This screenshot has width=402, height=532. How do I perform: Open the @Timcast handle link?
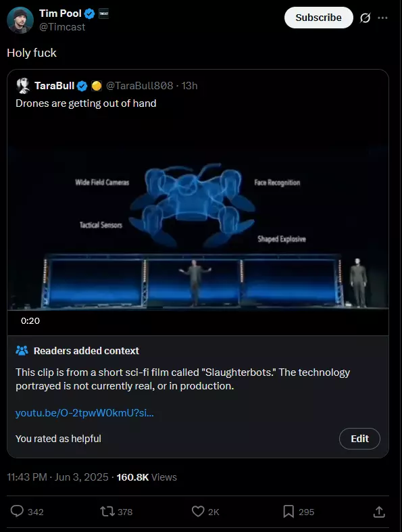(62, 27)
